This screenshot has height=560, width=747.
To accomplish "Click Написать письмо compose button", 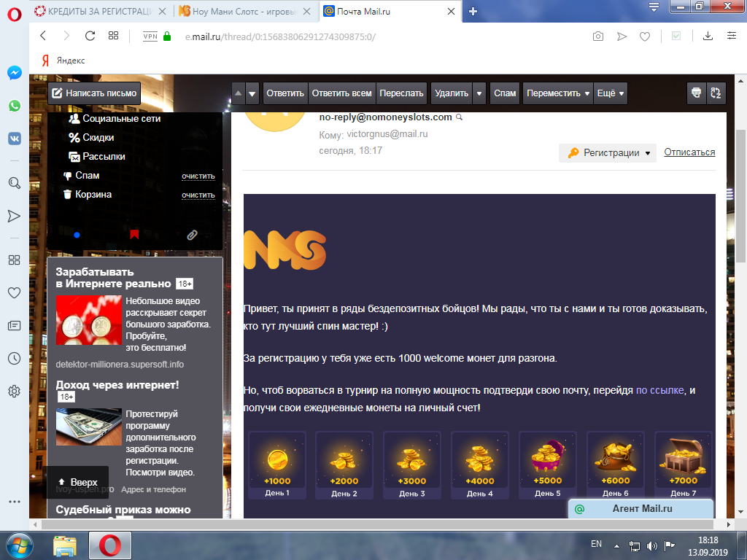I will pos(94,93).
